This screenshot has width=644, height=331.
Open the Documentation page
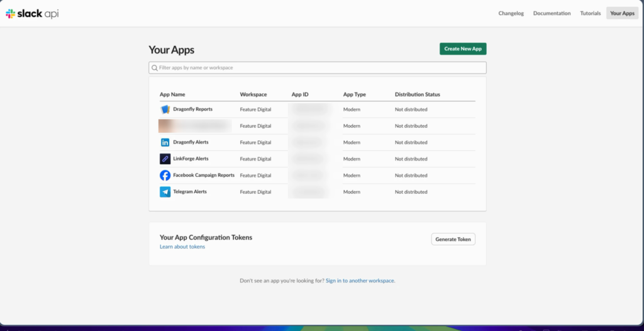[552, 13]
